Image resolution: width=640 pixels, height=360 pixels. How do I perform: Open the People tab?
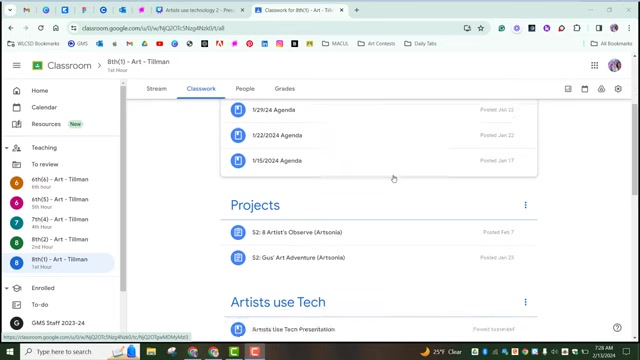click(x=245, y=89)
